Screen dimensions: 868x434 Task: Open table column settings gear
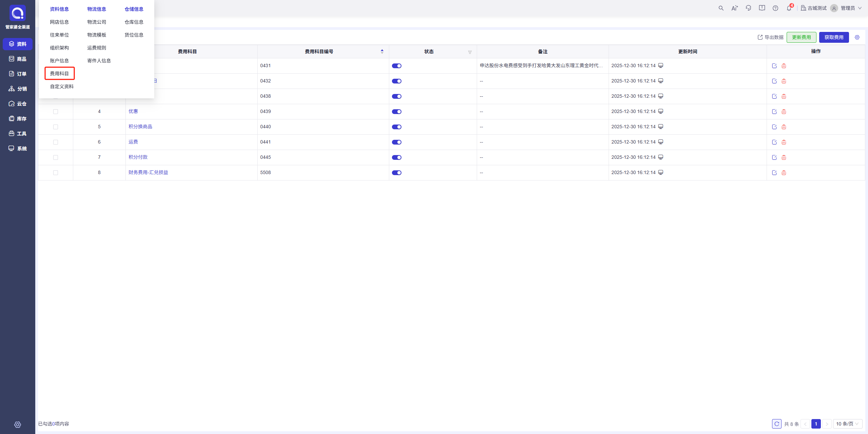coord(857,37)
